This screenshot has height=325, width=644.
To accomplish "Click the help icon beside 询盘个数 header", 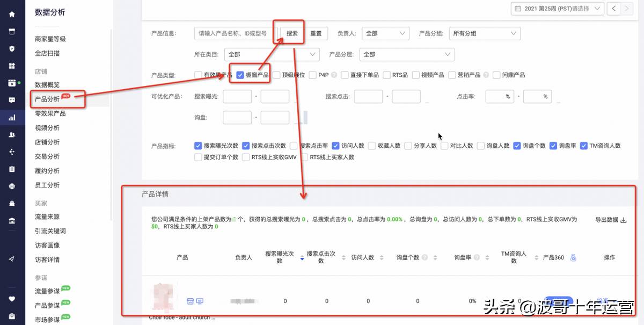I will tap(425, 258).
